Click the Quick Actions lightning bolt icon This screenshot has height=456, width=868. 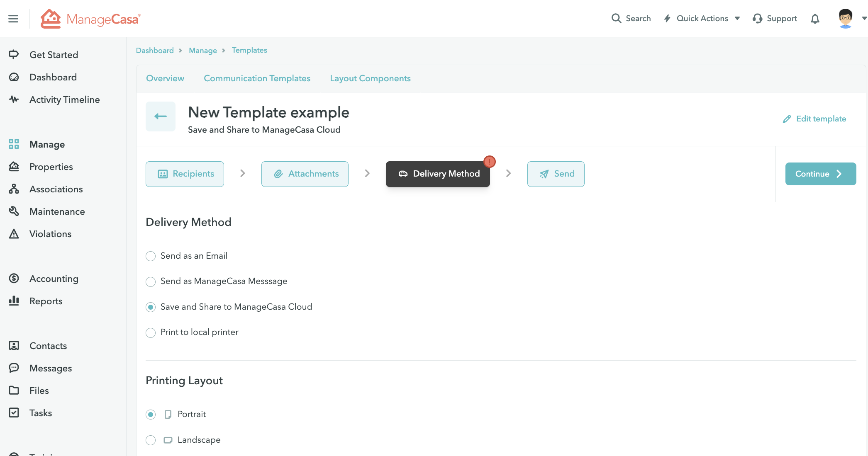[x=667, y=18]
